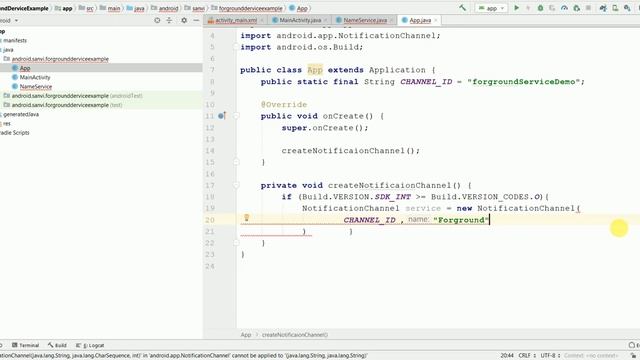Click 'main' in the navigation breadcrumb
Viewport: 640px width, 360px height.
point(114,8)
